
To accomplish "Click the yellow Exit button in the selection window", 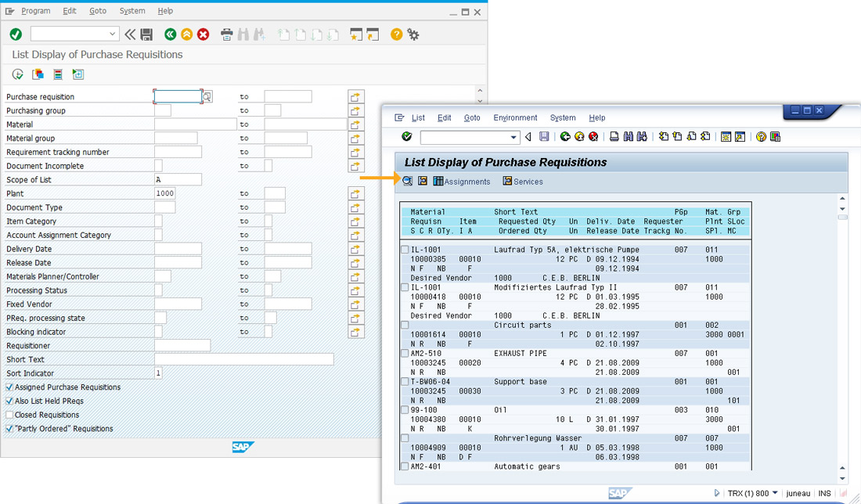I will pos(187,34).
